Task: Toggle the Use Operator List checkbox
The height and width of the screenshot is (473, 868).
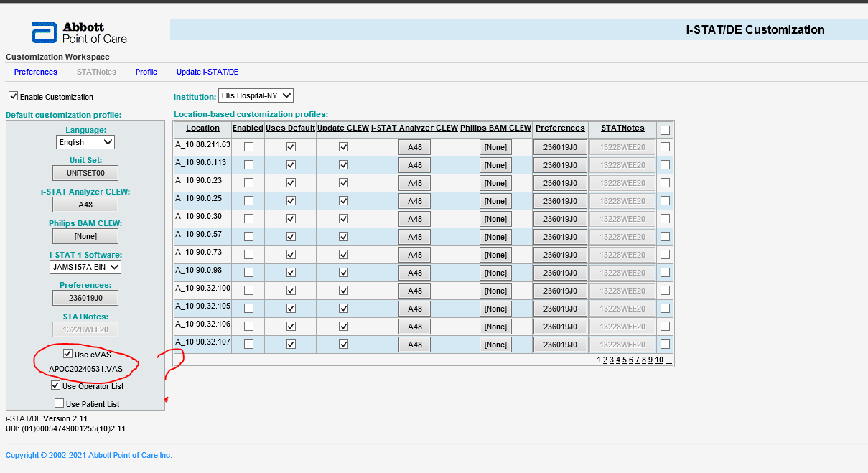Action: pyautogui.click(x=56, y=386)
